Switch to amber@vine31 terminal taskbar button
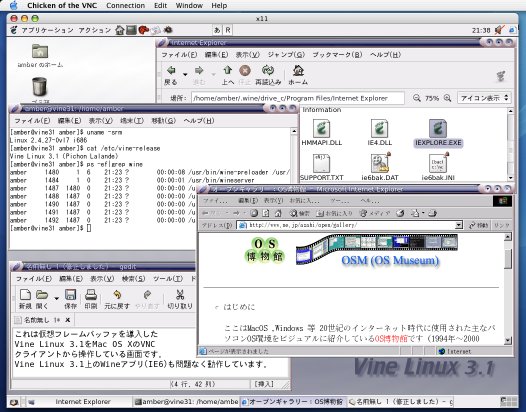Image resolution: width=526 pixels, height=412 pixels. [186, 402]
